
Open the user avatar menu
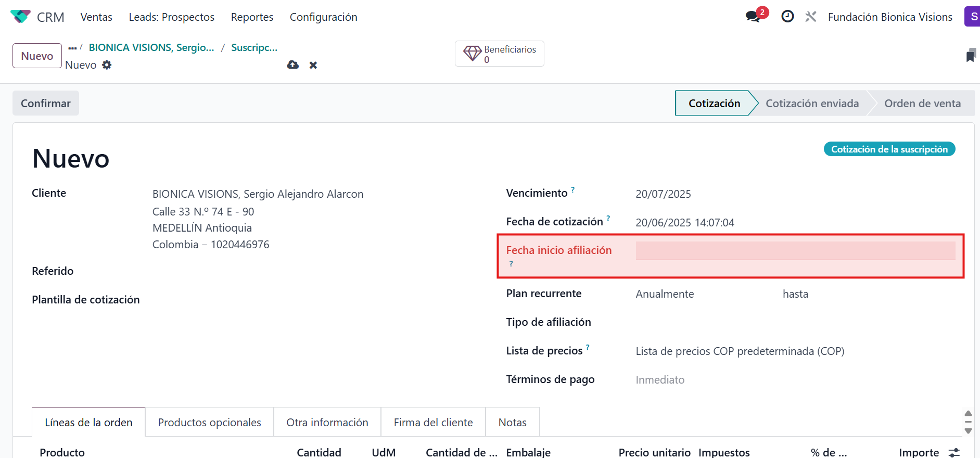point(972,17)
